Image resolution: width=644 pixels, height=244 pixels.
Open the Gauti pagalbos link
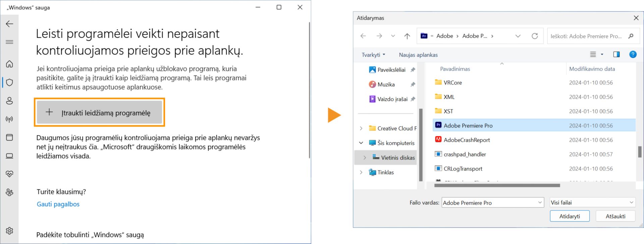(x=58, y=204)
